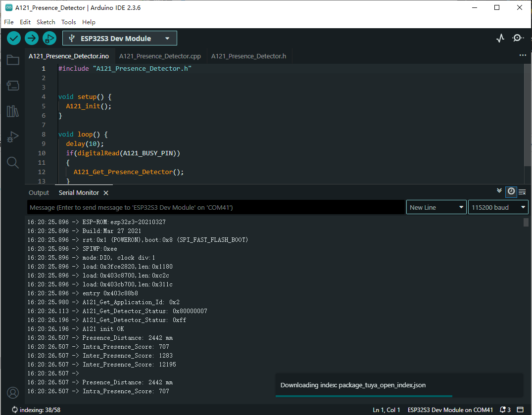
Task: Switch to A121_Presence_Detector.cpp tab
Action: click(160, 56)
